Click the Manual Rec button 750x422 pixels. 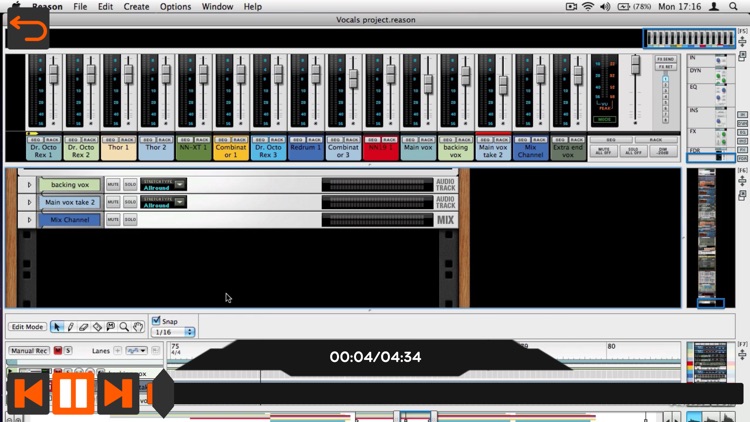[x=29, y=351]
